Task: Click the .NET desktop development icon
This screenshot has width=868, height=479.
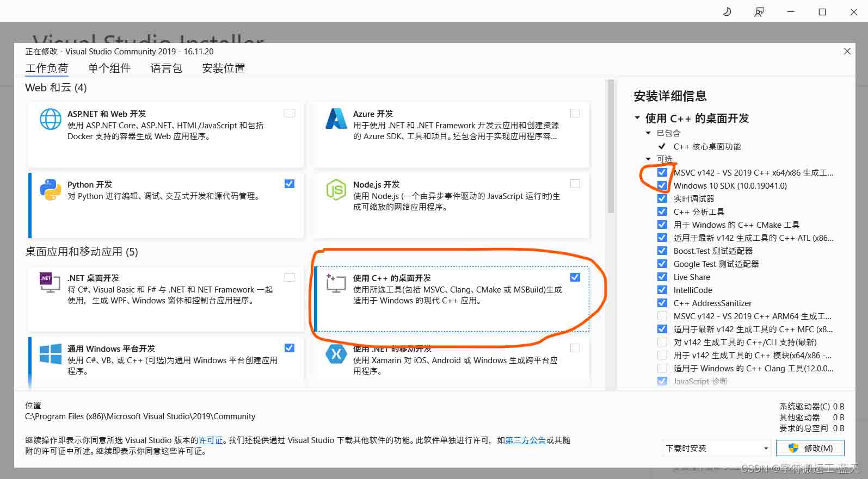Action: tap(50, 283)
